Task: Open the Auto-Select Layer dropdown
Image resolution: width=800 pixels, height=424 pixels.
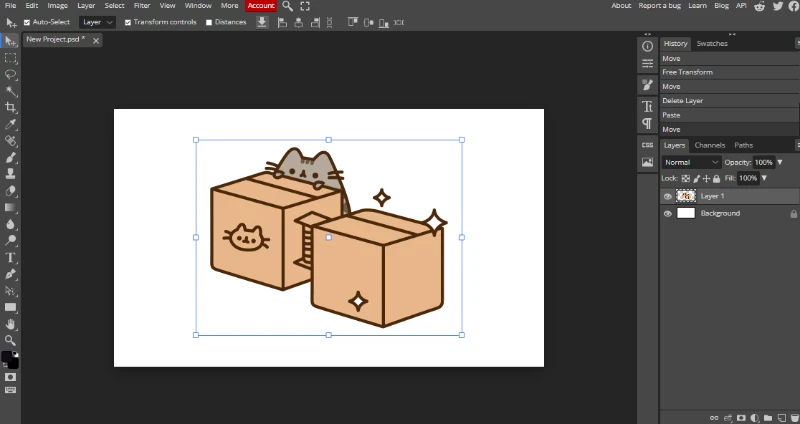Action: 97,22
